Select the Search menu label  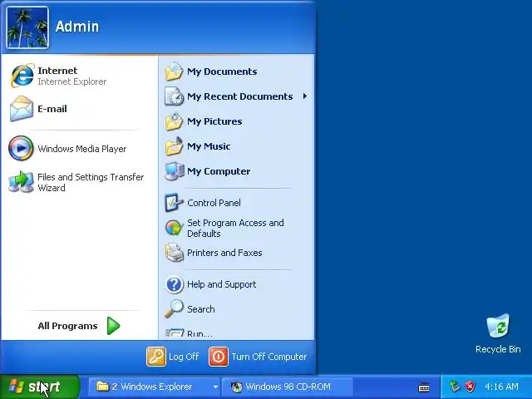click(x=201, y=309)
